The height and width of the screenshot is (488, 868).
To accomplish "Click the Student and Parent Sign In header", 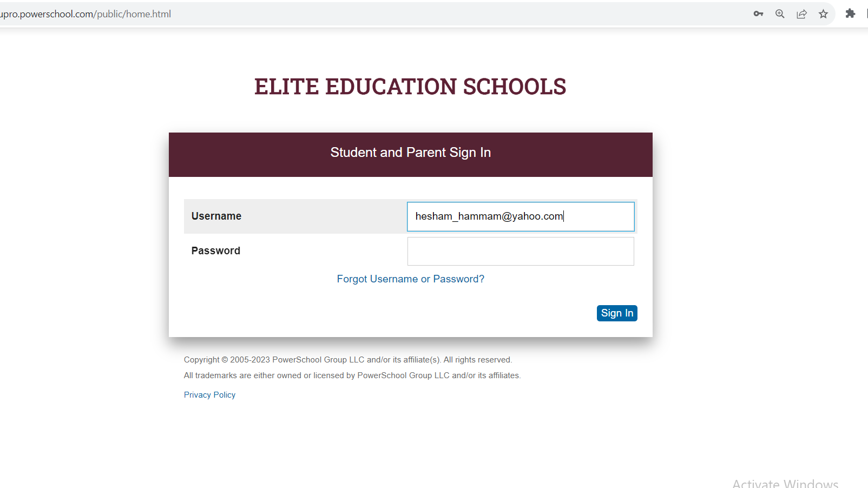I will (x=410, y=153).
